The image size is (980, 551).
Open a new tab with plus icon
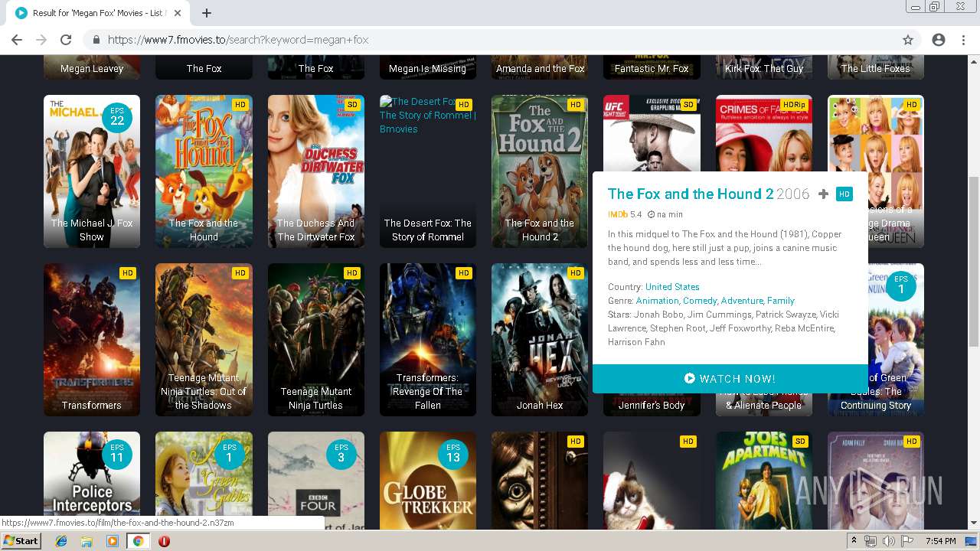tap(206, 13)
